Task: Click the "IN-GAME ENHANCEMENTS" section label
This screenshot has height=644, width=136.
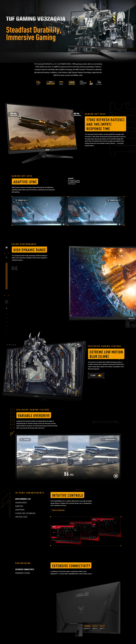Action: [x=30, y=493]
